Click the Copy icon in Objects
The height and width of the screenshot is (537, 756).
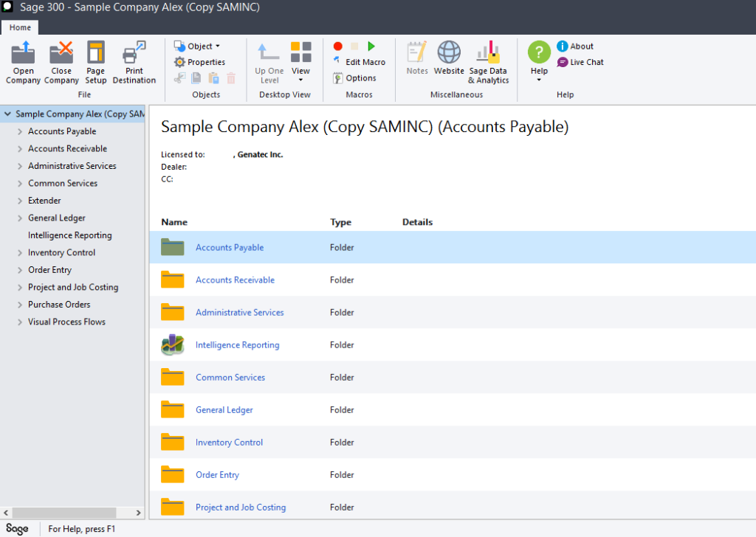point(196,78)
